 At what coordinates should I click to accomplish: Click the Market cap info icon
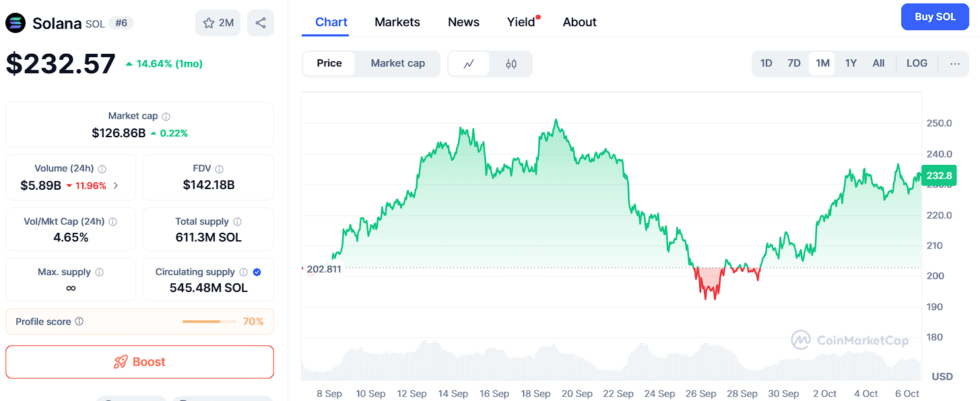(166, 116)
